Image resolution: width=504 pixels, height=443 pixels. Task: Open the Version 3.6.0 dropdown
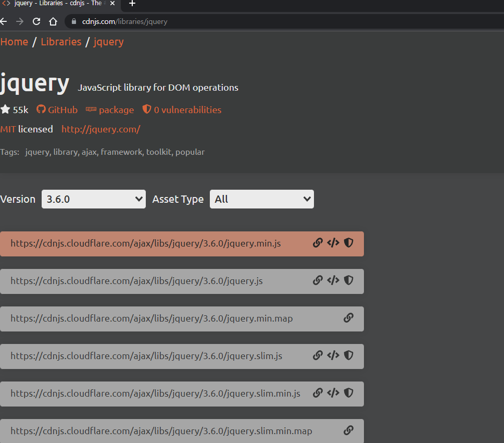94,199
